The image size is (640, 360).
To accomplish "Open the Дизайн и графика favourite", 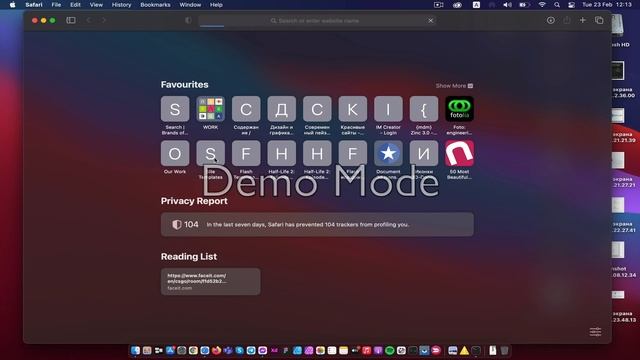I will (282, 109).
